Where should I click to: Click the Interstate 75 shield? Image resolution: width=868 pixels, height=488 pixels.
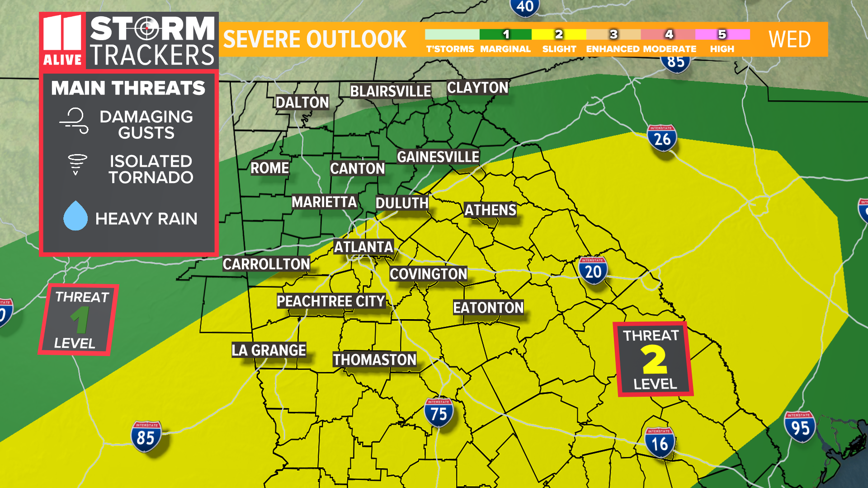pyautogui.click(x=439, y=413)
